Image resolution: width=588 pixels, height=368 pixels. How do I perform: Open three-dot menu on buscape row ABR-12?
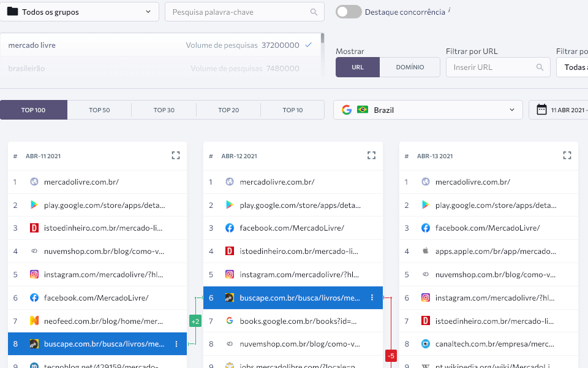click(x=372, y=298)
